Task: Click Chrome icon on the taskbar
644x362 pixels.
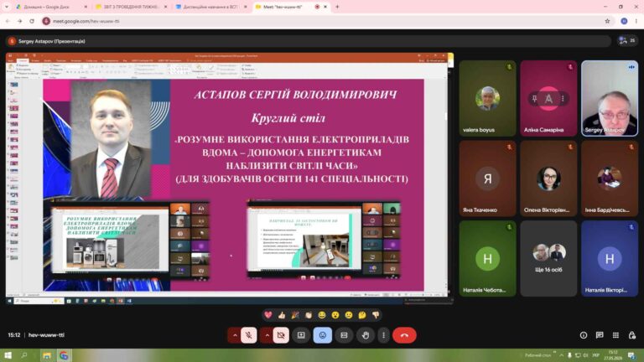Action: click(64, 355)
